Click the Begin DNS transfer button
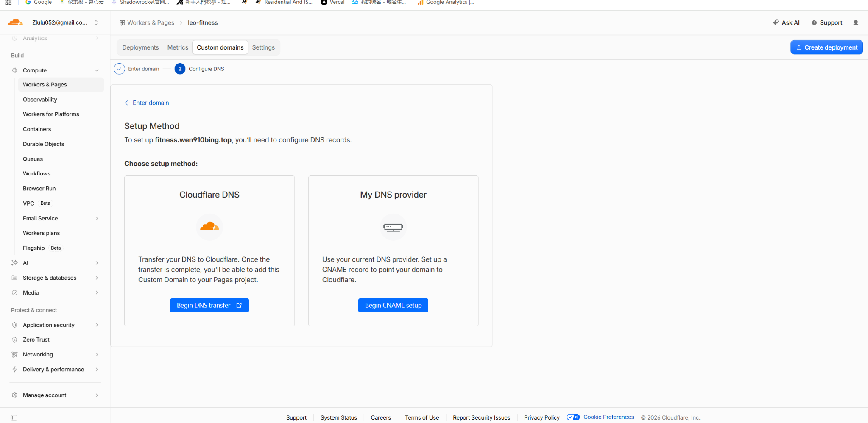The width and height of the screenshot is (868, 423). pos(209,305)
